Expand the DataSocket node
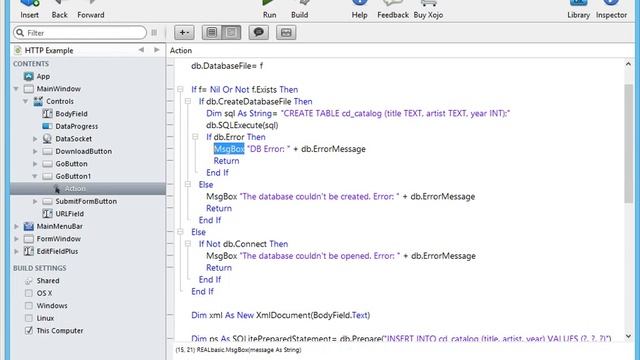This screenshot has height=360, width=640. (35, 139)
